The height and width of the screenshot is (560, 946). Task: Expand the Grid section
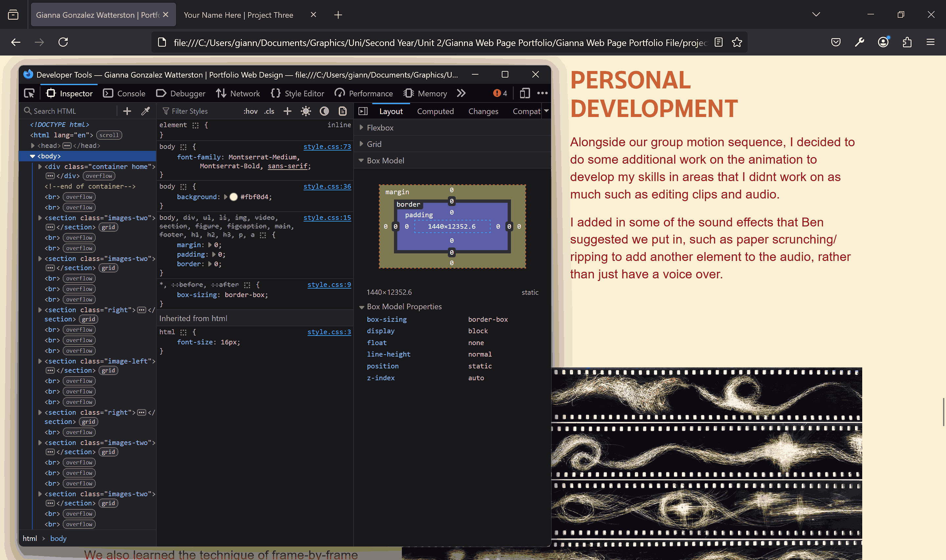point(361,144)
